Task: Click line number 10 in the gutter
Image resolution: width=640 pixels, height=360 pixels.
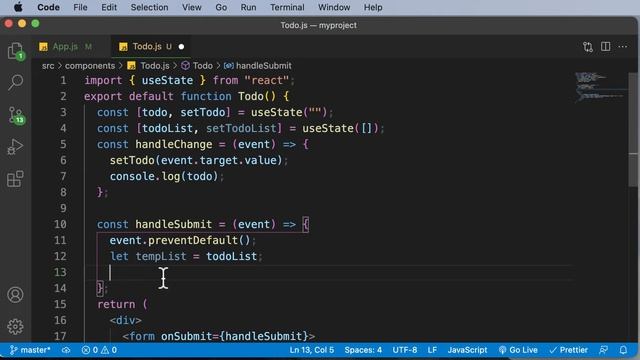Action: 60,224
